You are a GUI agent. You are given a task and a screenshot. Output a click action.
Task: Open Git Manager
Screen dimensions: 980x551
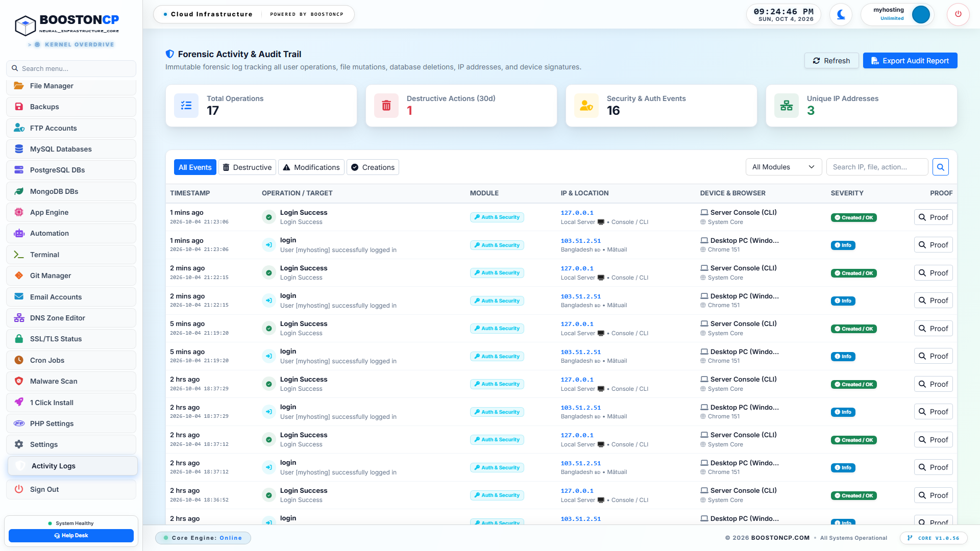71,275
